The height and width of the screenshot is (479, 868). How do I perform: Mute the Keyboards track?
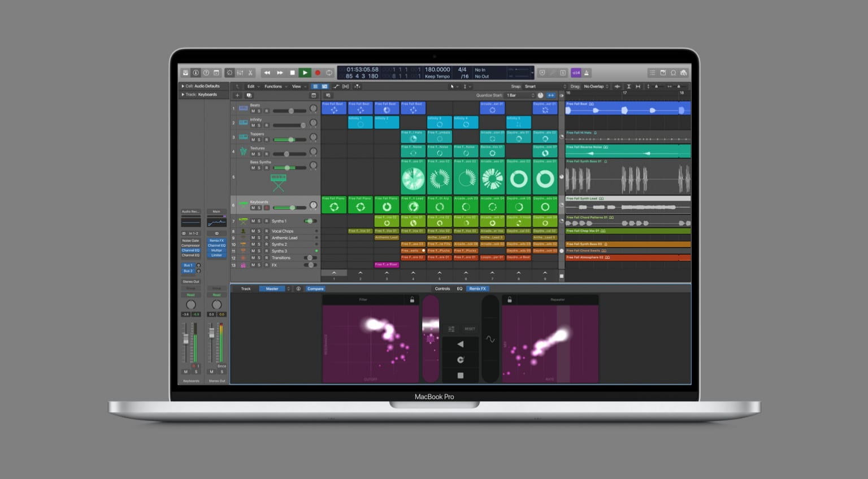[x=253, y=206]
